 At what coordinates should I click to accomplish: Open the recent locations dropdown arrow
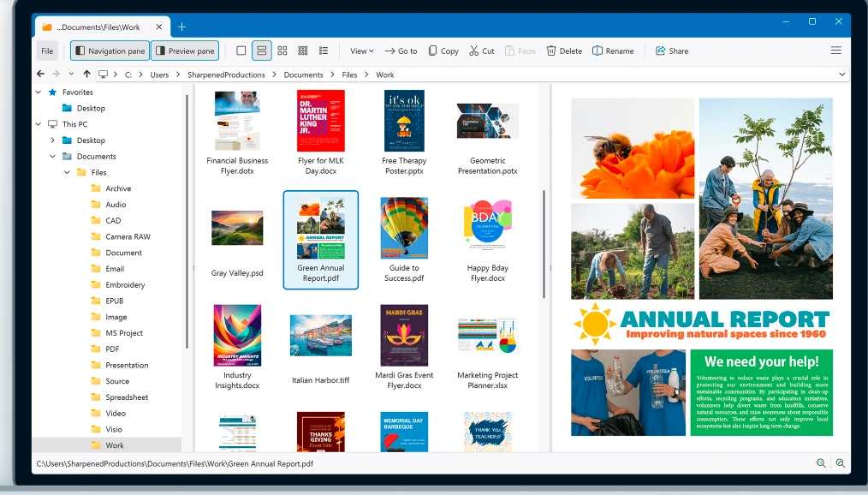pyautogui.click(x=71, y=75)
